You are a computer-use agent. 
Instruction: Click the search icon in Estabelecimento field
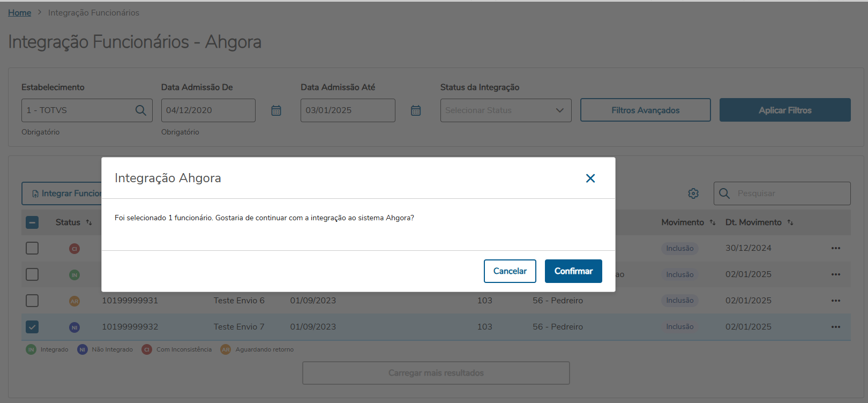coord(141,110)
